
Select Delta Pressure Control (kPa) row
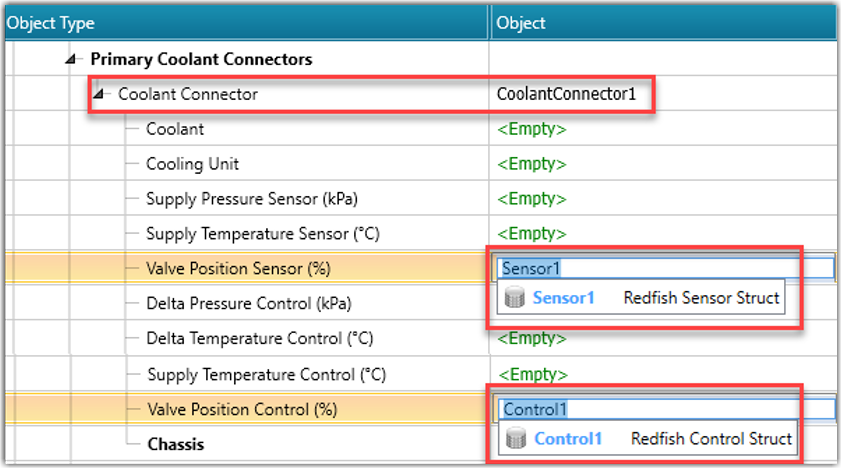pos(248,303)
